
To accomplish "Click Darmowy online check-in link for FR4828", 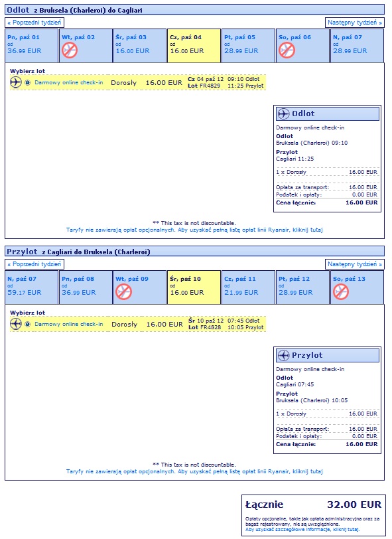I will (69, 324).
